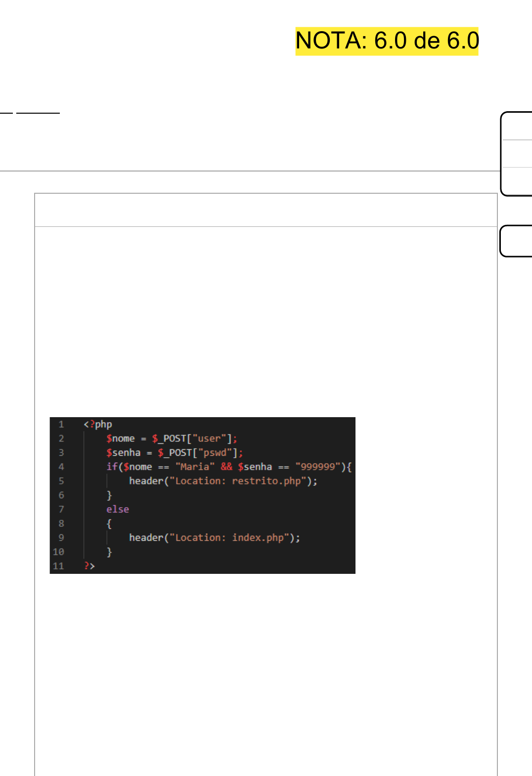Viewport: 532px width, 776px height.
Task: Click the empty header bar above the question panel
Action: coord(266,210)
